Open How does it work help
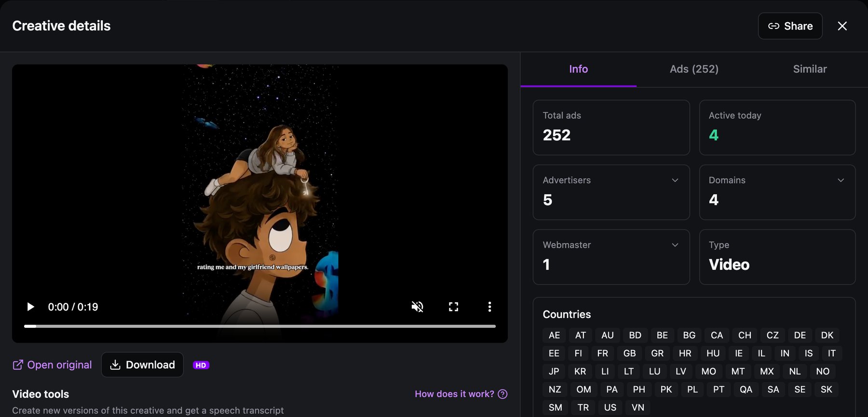The height and width of the screenshot is (417, 868). (x=461, y=394)
